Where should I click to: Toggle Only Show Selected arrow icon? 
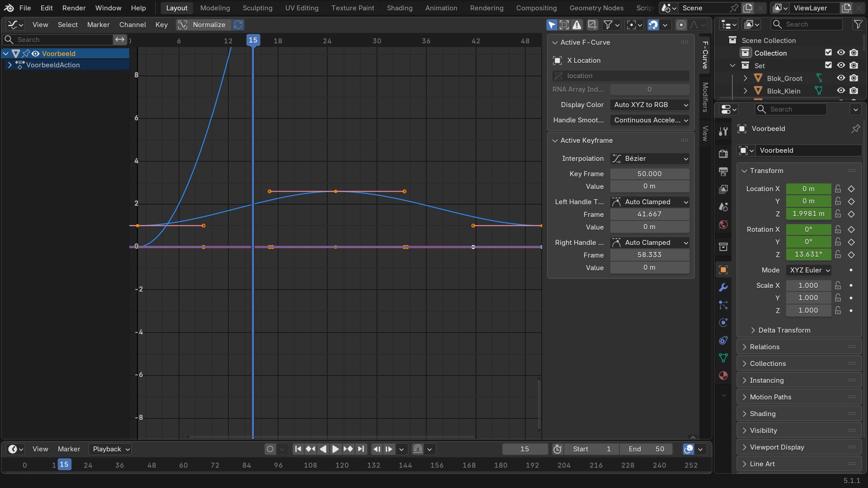[552, 25]
